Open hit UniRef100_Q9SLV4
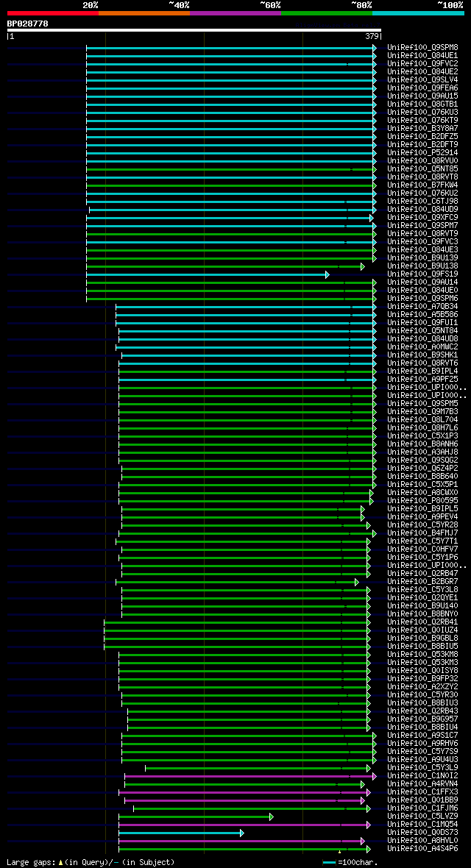The image size is (471, 868). pyautogui.click(x=422, y=79)
